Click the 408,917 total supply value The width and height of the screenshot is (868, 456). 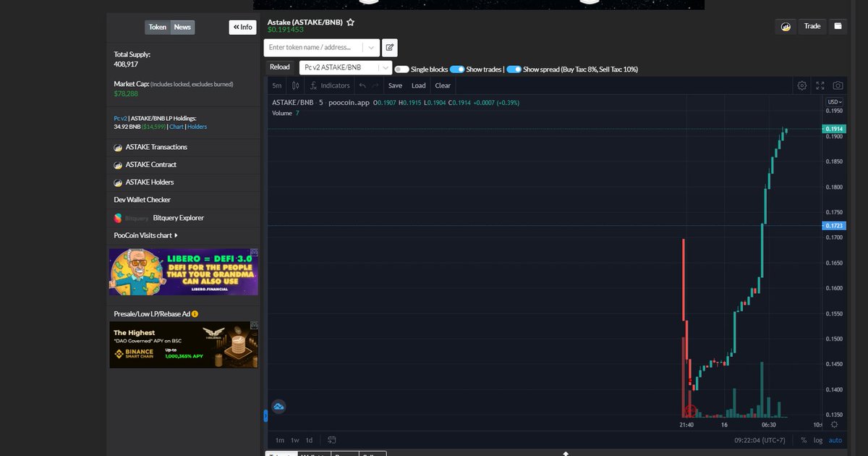coord(126,64)
